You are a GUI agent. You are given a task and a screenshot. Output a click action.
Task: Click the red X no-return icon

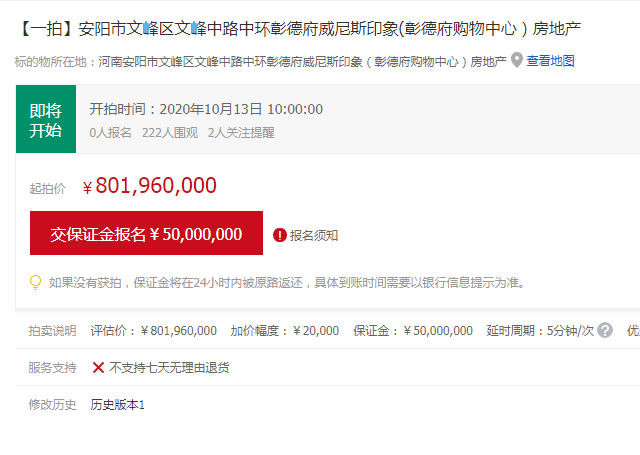click(x=98, y=367)
